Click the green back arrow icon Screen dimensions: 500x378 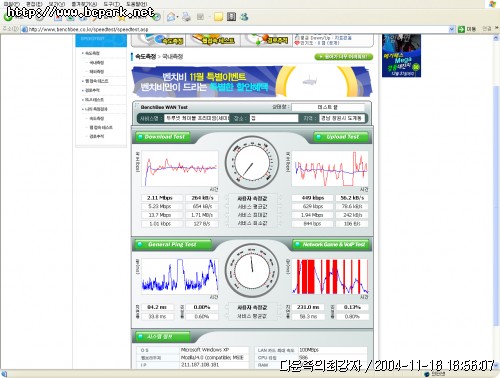click(x=8, y=16)
